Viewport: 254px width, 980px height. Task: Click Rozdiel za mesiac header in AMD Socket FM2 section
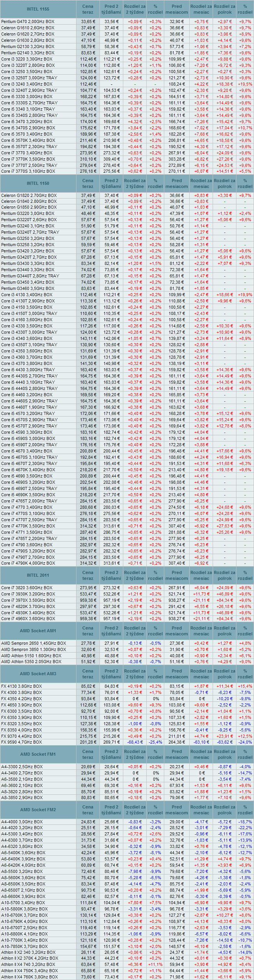201,810
